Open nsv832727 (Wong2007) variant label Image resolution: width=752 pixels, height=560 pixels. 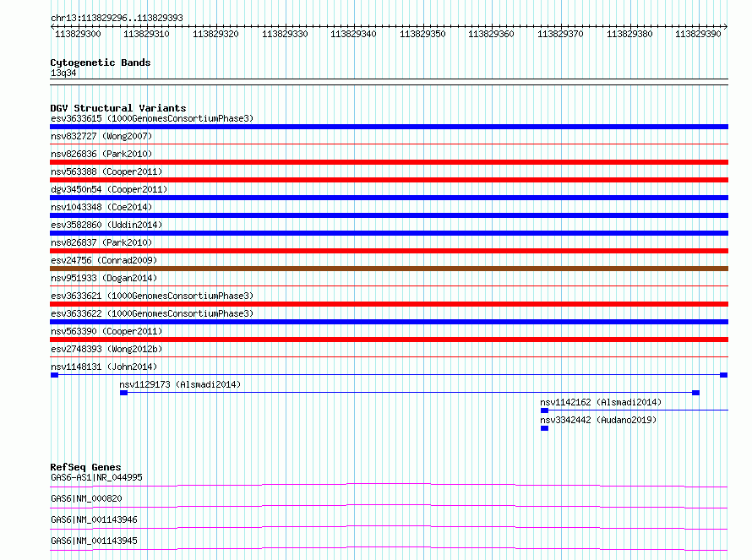[101, 136]
